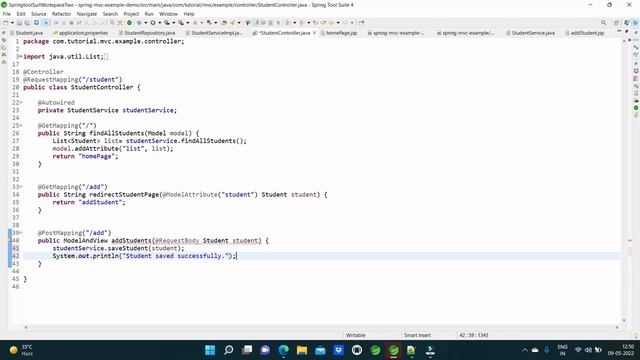
Task: Open the Refactor menu
Action: coord(62,14)
